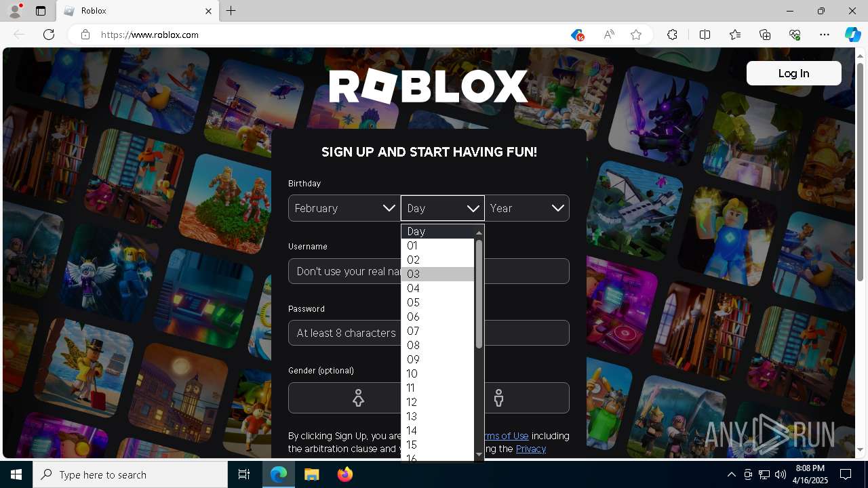Viewport: 868px width, 488px height.
Task: Click the day list scrollbar thumb
Action: (479, 293)
